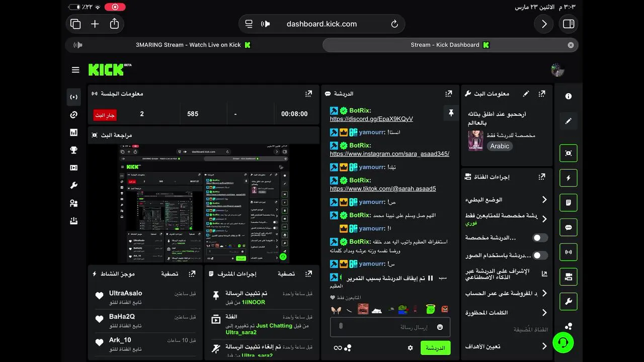Screen dimensions: 644x362
Task: Open the emoji picker in message box
Action: point(440,327)
